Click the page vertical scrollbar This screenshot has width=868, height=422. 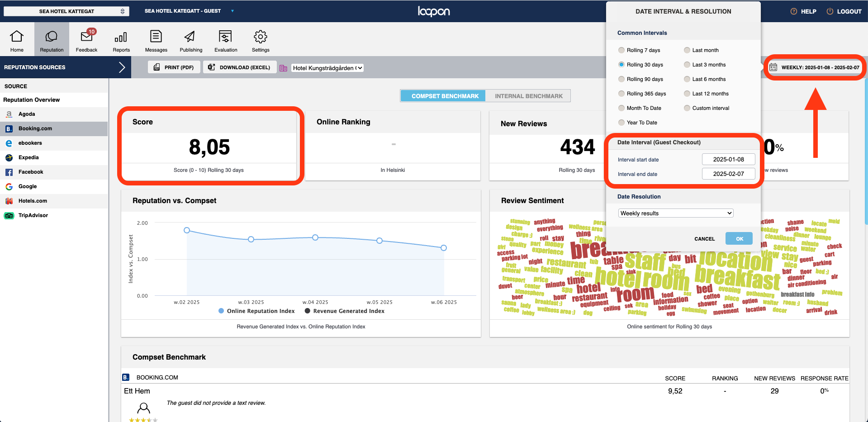[x=866, y=152]
